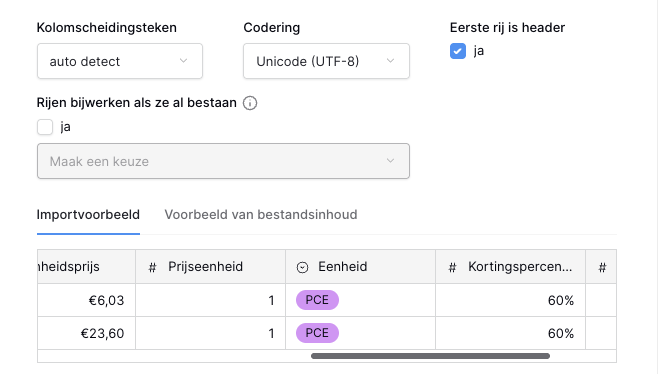Click the PCE tag in the first row
This screenshot has width=658, height=374.
point(317,300)
